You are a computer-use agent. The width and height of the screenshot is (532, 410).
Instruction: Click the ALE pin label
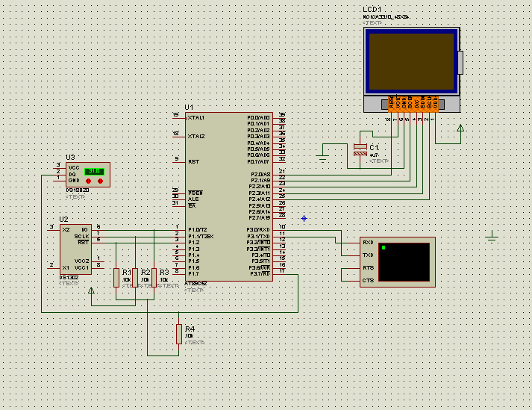(x=193, y=199)
